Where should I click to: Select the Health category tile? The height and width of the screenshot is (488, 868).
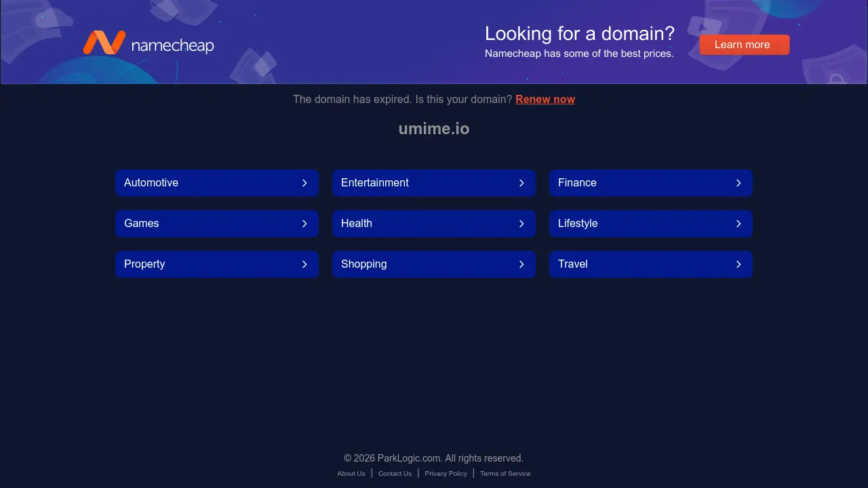[434, 224]
